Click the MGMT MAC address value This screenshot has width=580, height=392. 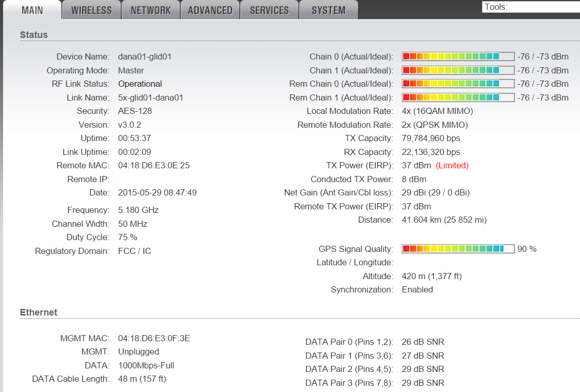(x=154, y=338)
